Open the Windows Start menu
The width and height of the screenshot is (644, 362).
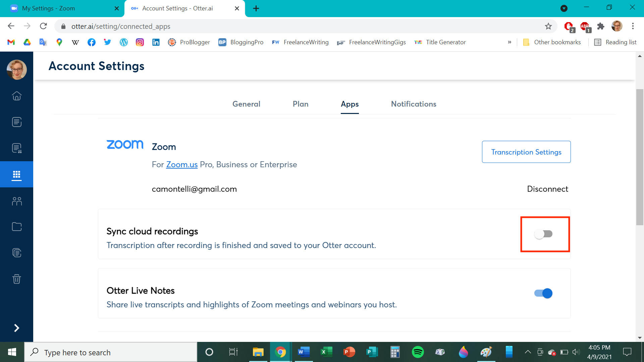12,352
